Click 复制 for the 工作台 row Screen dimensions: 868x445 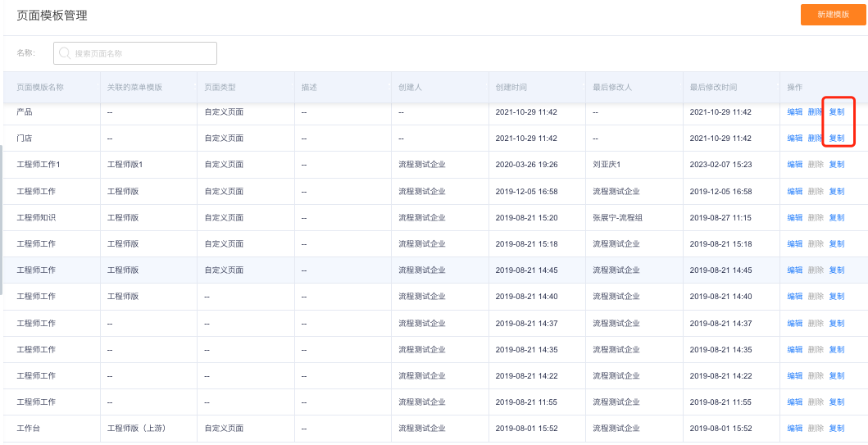pyautogui.click(x=837, y=428)
